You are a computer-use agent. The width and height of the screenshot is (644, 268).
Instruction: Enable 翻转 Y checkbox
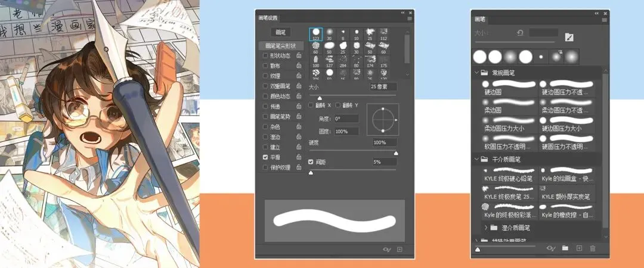click(338, 105)
